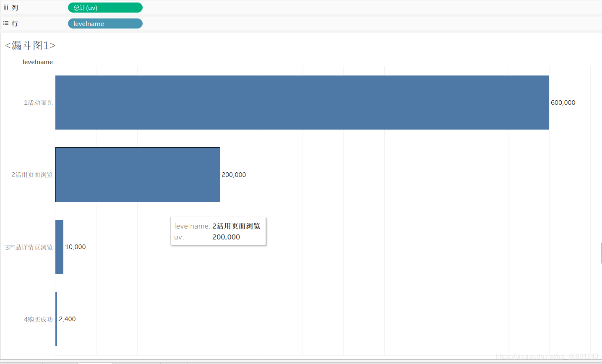Click the 4购买成功 row label
Viewport: 602px width, 364px height.
(x=38, y=319)
